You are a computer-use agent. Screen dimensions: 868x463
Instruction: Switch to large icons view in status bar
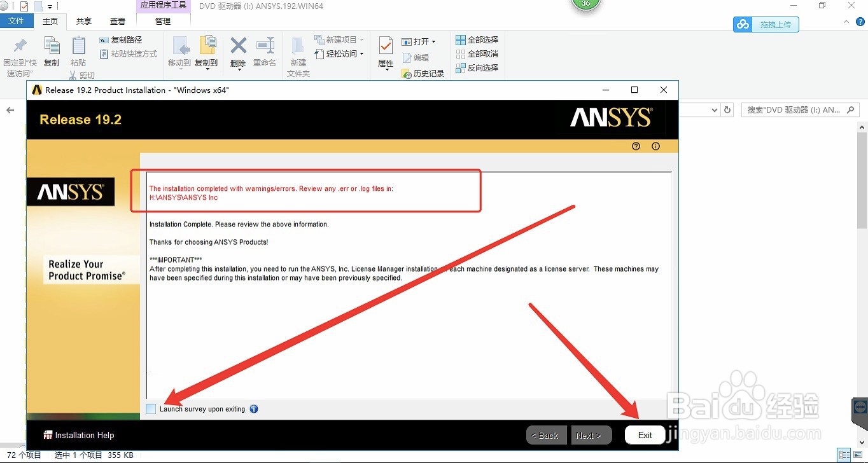pyautogui.click(x=857, y=455)
